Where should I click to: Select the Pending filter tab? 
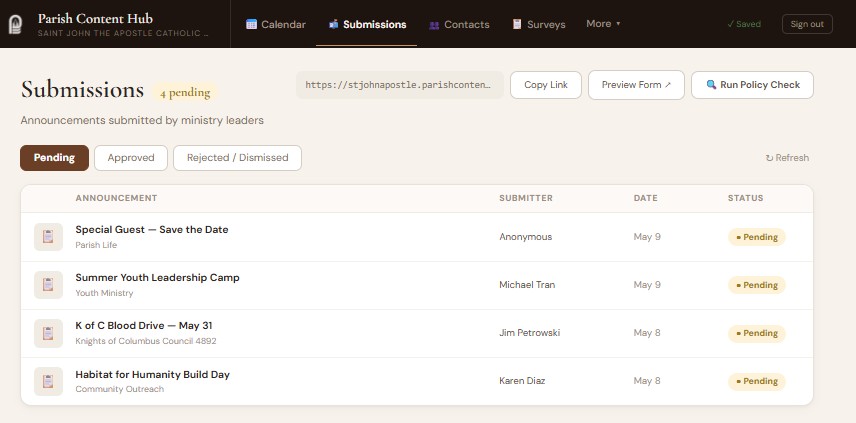coord(55,158)
